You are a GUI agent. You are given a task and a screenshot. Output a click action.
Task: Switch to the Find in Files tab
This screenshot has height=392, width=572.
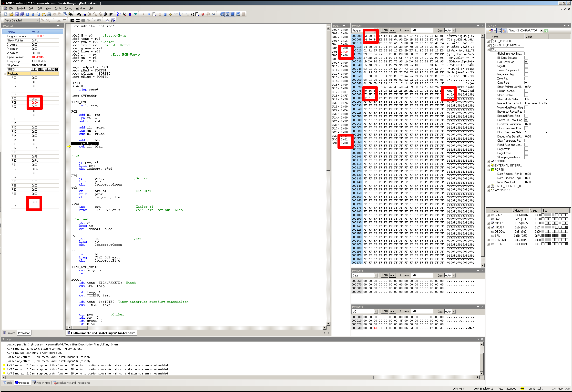(x=41, y=383)
